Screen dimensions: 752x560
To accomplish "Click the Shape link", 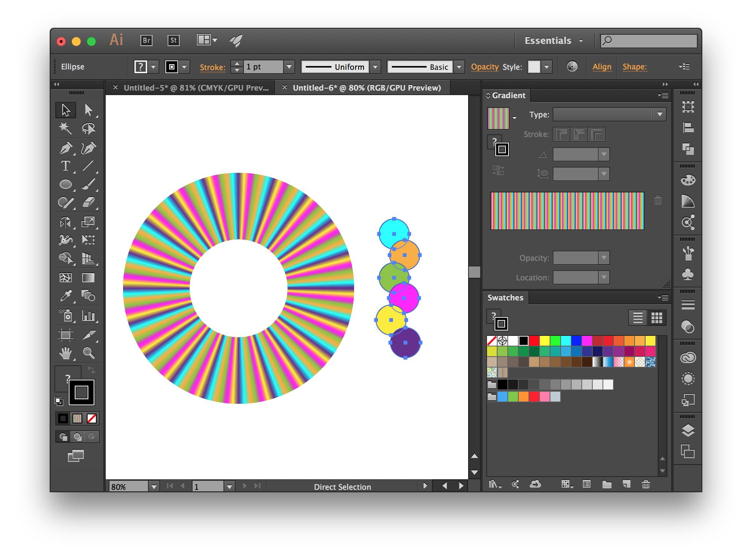I will (635, 67).
